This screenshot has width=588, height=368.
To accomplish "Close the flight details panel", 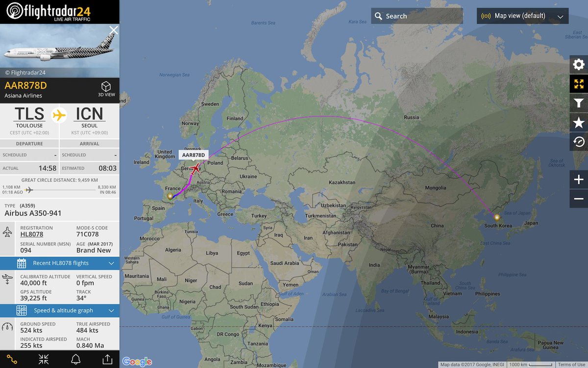I will click(x=113, y=30).
